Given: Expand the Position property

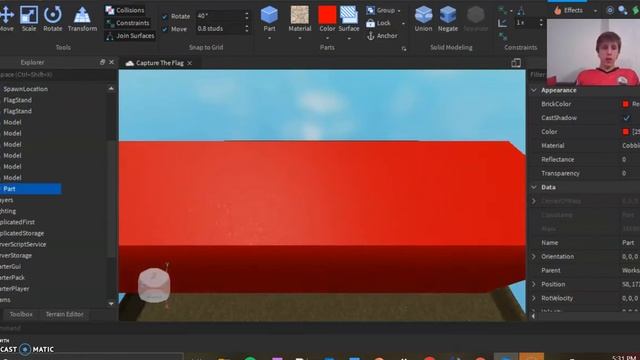Looking at the screenshot, I should pyautogui.click(x=534, y=284).
